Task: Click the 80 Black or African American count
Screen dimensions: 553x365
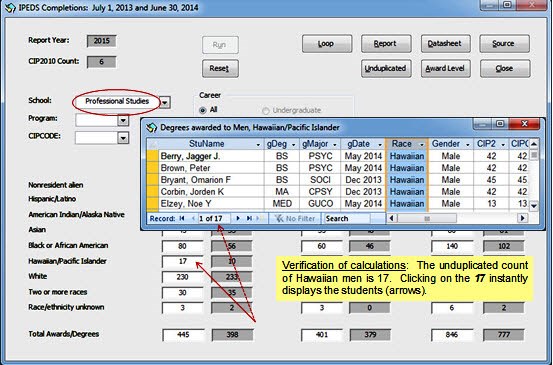Action: pos(183,246)
